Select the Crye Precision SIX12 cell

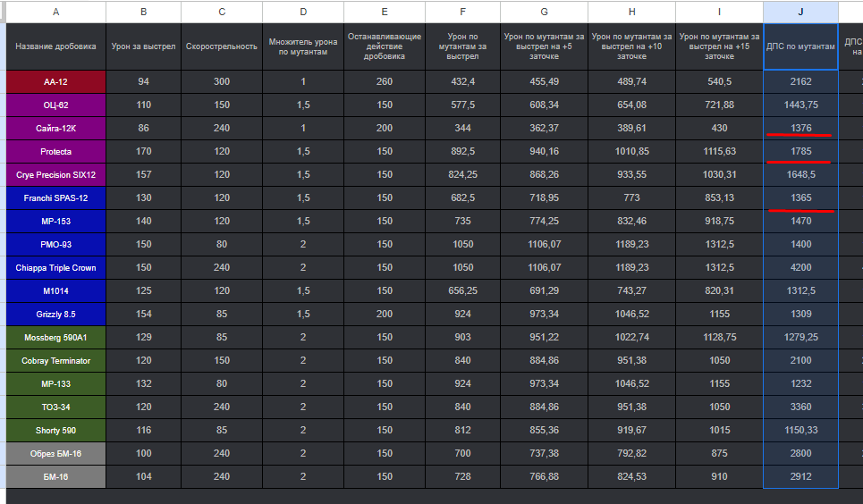tap(55, 175)
